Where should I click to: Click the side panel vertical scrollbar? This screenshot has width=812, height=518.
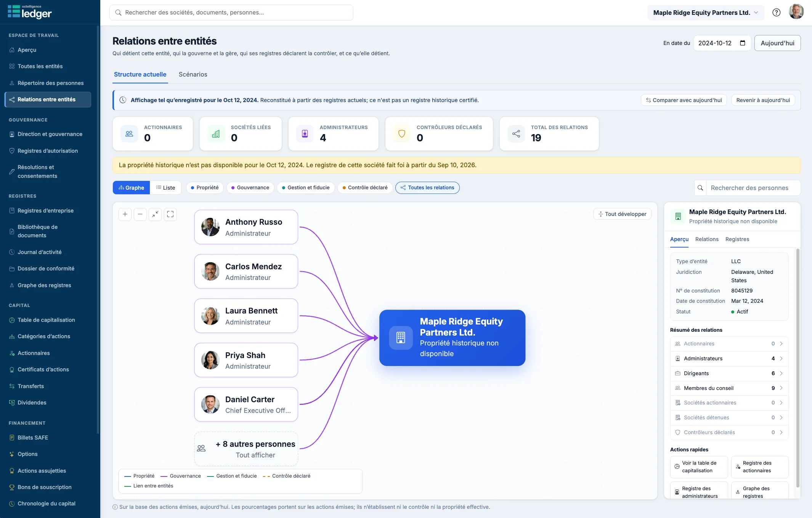point(798,368)
